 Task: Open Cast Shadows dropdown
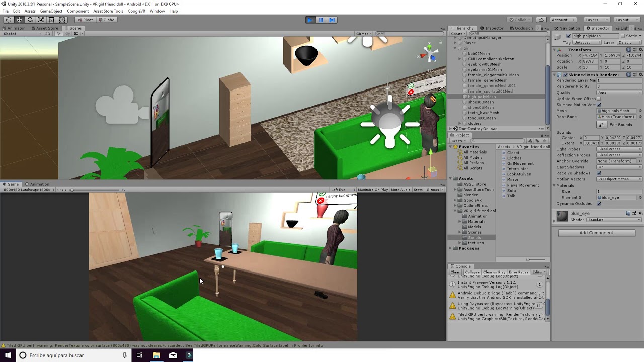619,167
